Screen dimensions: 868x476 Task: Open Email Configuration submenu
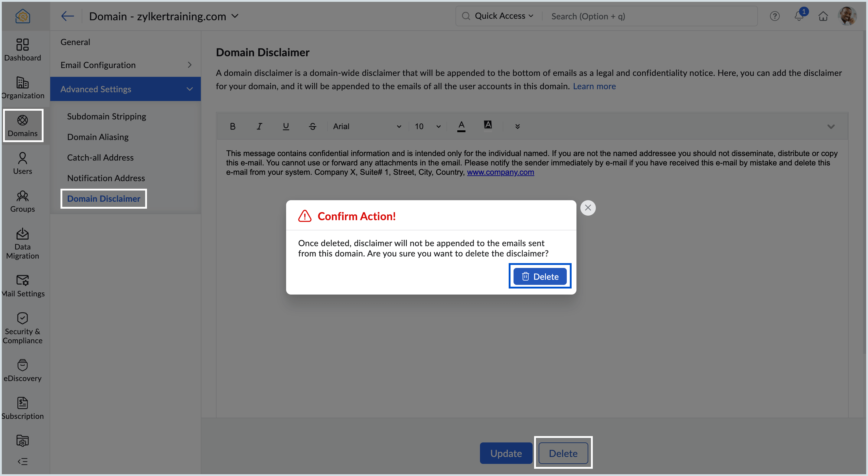coord(125,65)
